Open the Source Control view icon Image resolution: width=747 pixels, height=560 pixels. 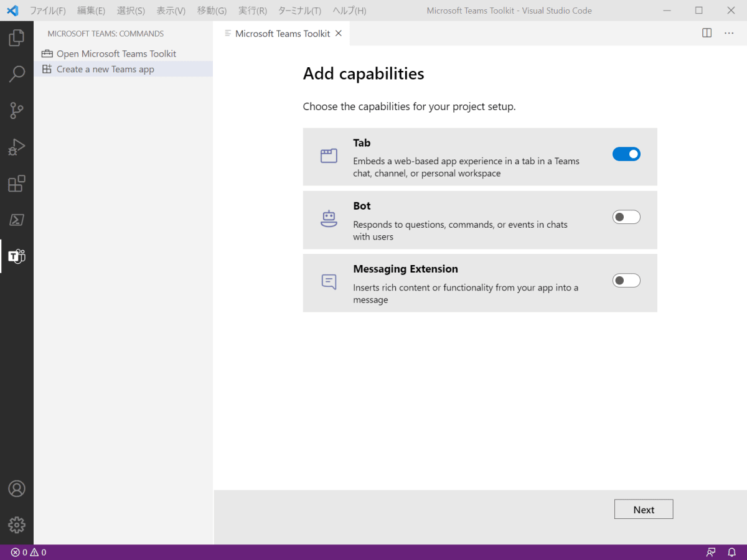pos(17,111)
